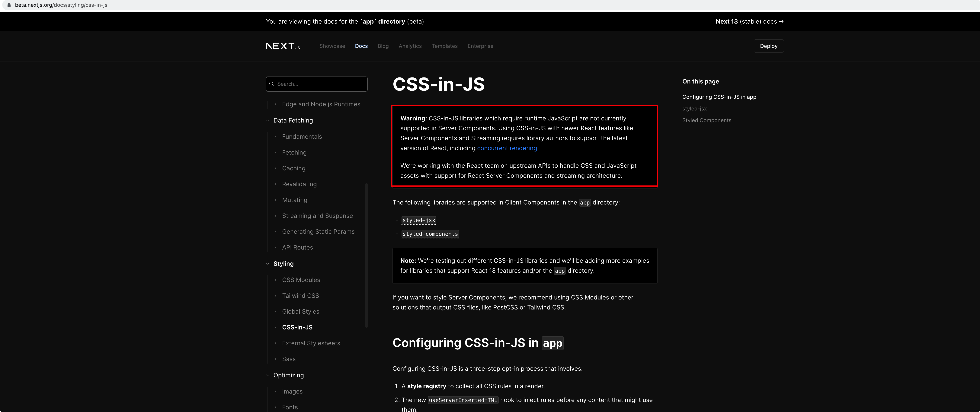Image resolution: width=980 pixels, height=412 pixels.
Task: Open the Enterprise nav item
Action: (480, 46)
